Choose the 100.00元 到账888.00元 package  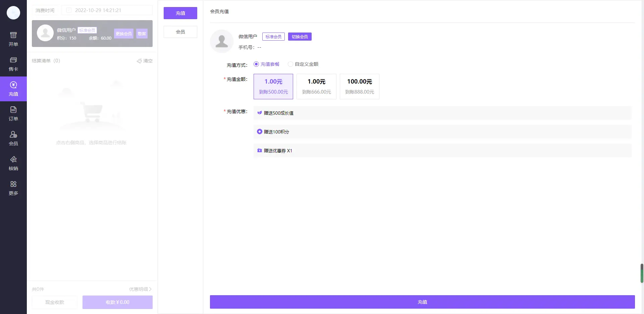coord(359,87)
